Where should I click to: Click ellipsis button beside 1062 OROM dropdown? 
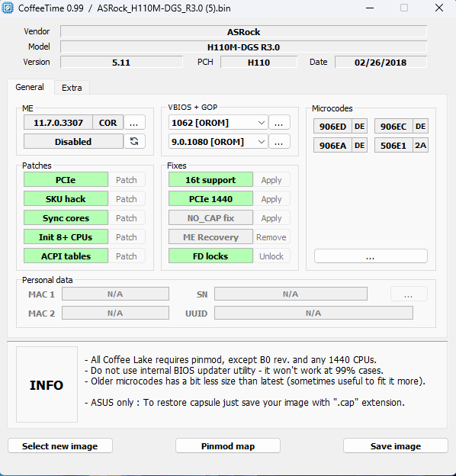279,123
